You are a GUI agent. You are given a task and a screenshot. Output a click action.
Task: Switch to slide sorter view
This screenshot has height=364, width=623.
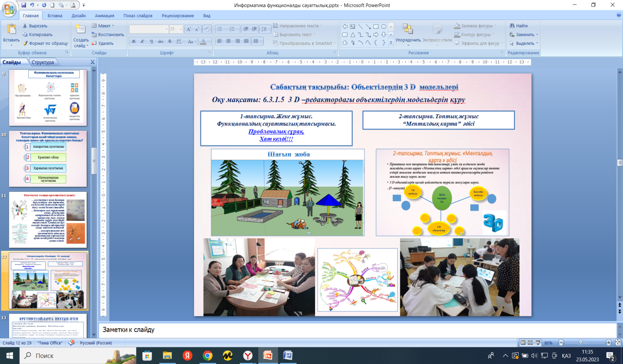(x=530, y=343)
